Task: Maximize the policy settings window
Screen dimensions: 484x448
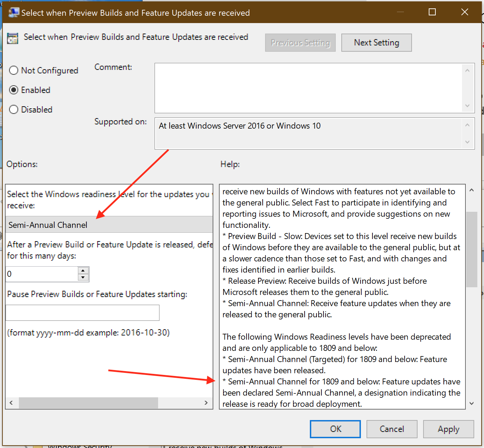Action: click(x=432, y=12)
